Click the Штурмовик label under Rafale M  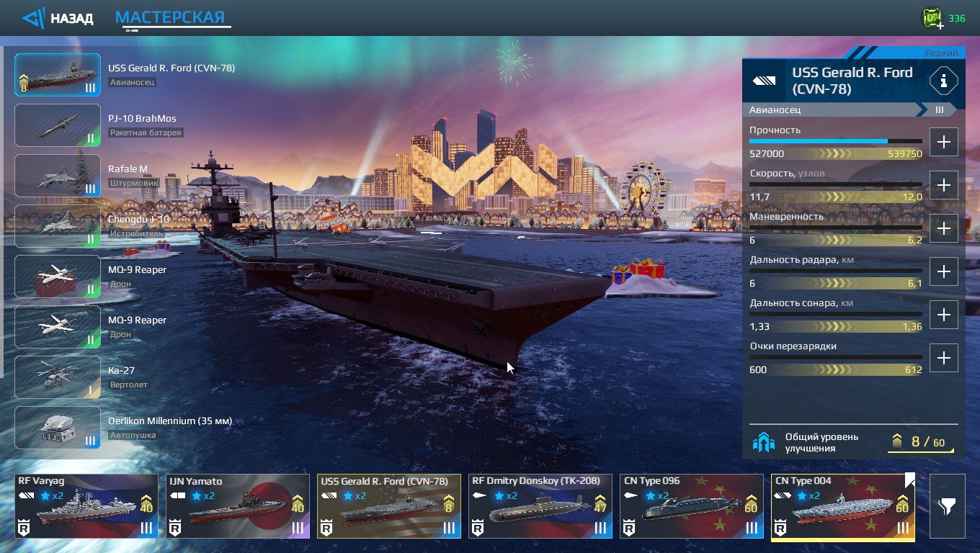134,183
